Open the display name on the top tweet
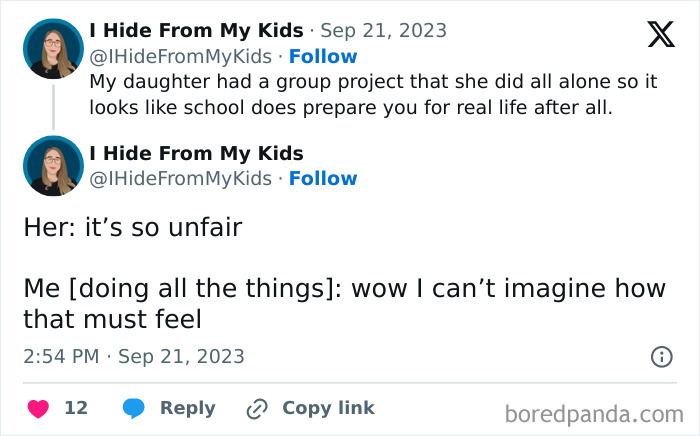Screen dimensions: 700x436 [196, 31]
